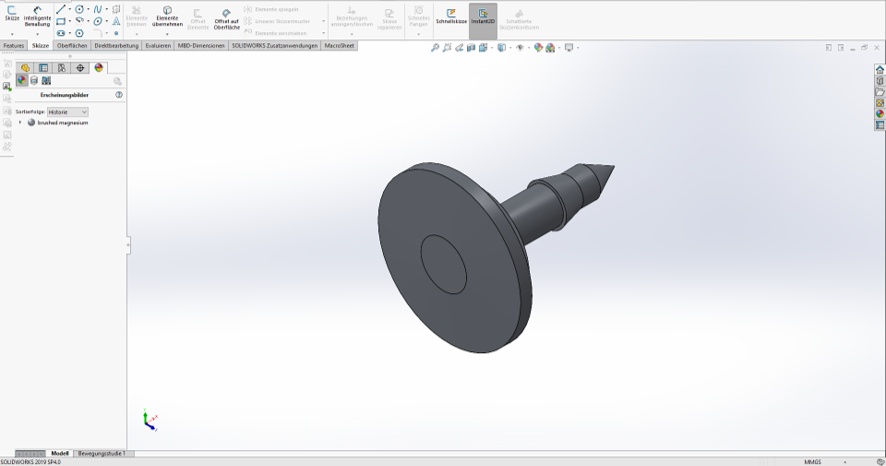Activate Intelligente Bemaßung dimension tool
The height and width of the screenshot is (466, 886).
[37, 16]
